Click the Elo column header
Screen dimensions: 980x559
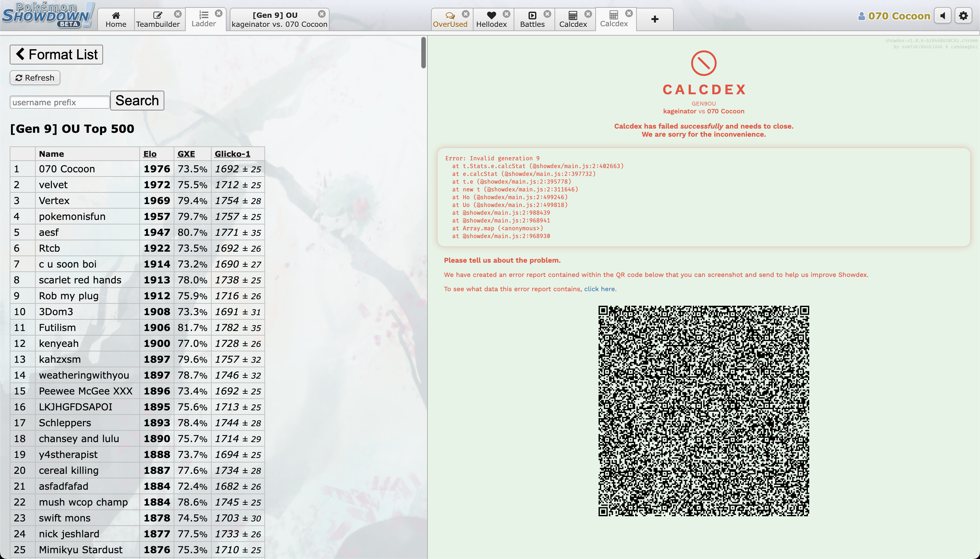point(150,154)
